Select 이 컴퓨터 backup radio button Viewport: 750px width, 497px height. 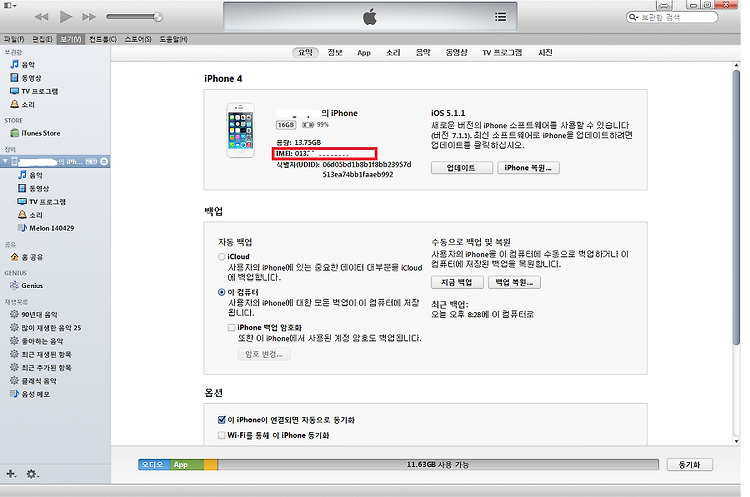coord(221,292)
